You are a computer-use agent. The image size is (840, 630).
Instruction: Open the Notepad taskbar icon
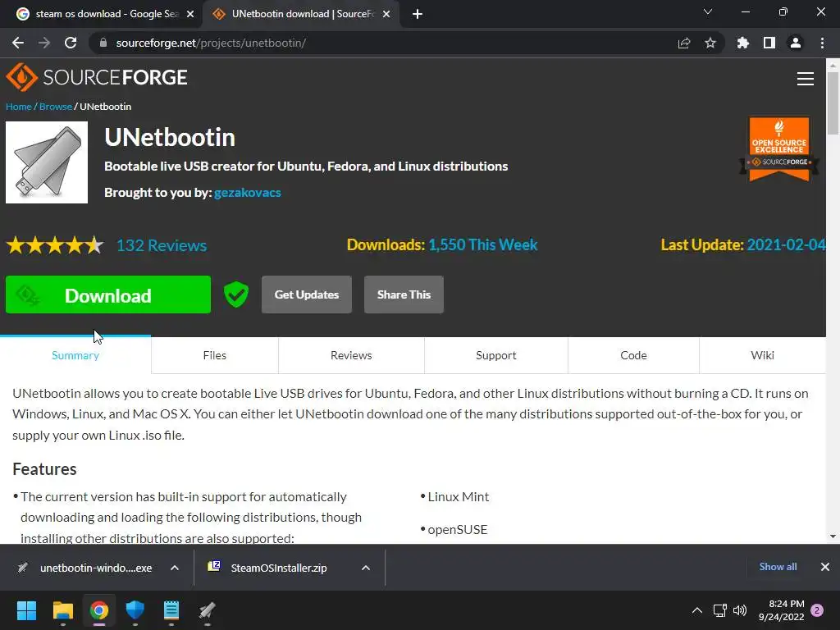(x=171, y=610)
